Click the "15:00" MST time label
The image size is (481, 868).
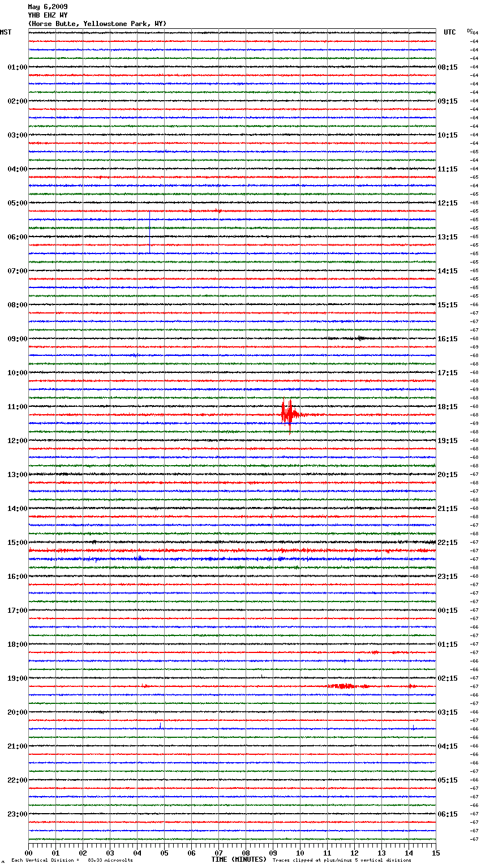[18, 543]
